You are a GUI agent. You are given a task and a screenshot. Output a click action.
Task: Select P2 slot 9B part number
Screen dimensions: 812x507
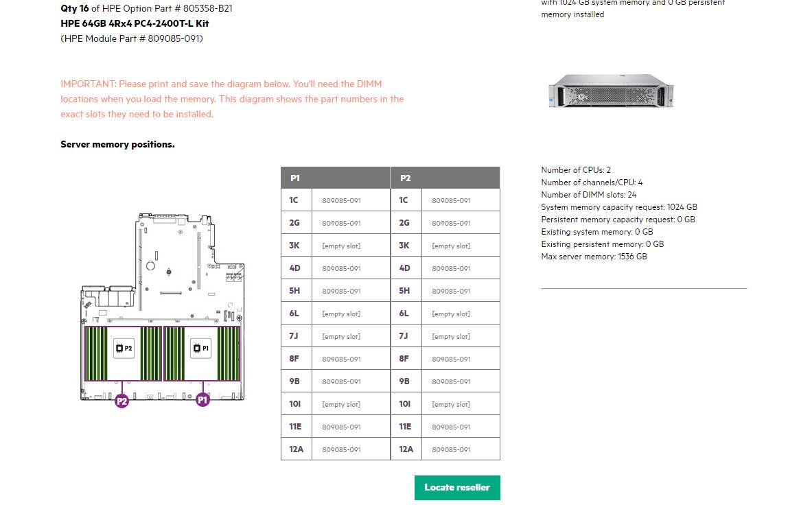coord(451,382)
